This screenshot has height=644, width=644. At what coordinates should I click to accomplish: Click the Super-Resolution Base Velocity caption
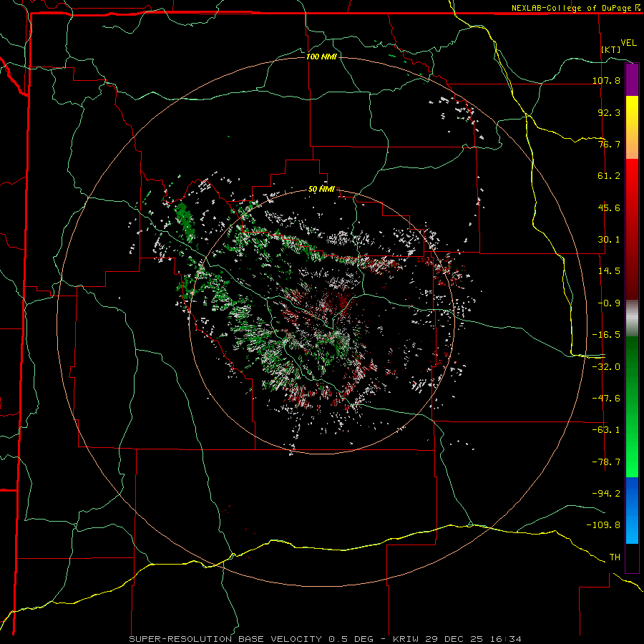326,639
